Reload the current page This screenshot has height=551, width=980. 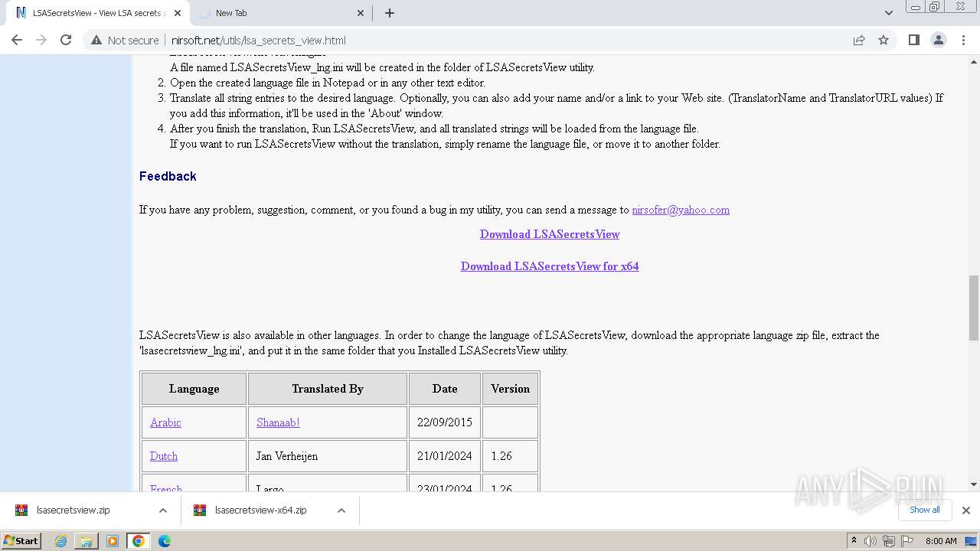click(66, 40)
